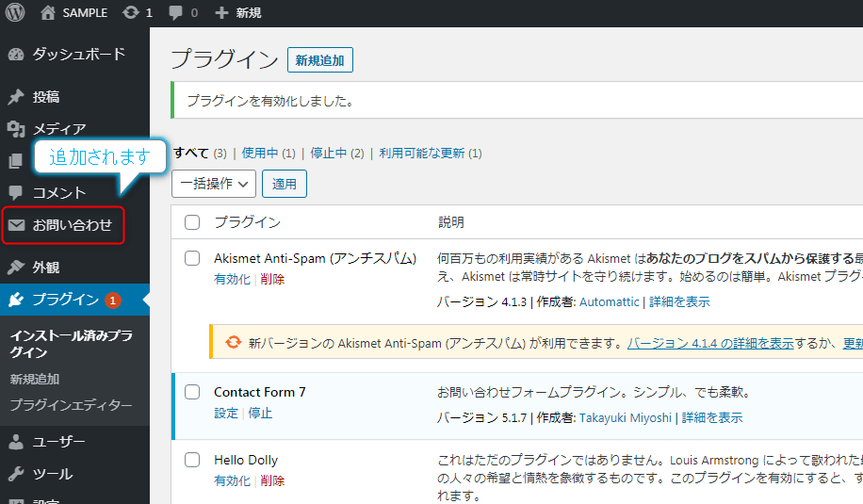Open プラグインエディター submenu item

71,405
